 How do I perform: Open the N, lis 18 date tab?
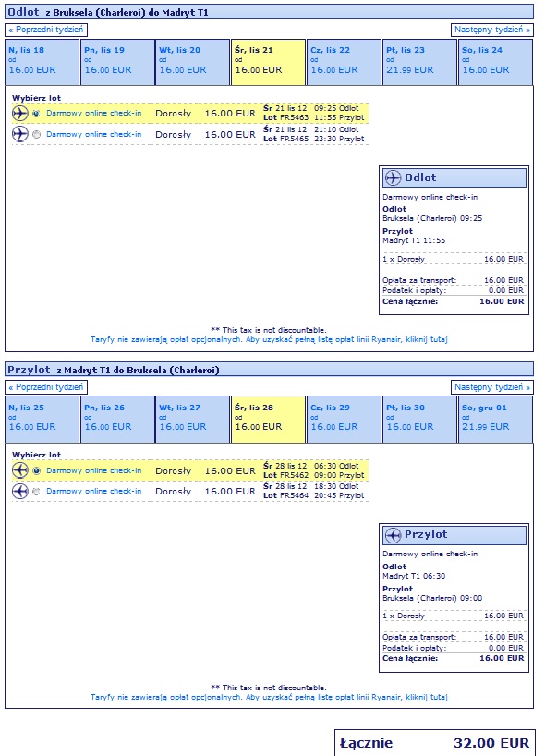[42, 62]
